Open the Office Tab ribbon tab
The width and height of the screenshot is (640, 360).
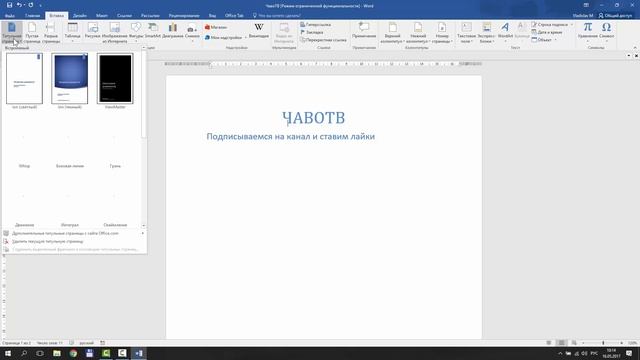point(234,16)
